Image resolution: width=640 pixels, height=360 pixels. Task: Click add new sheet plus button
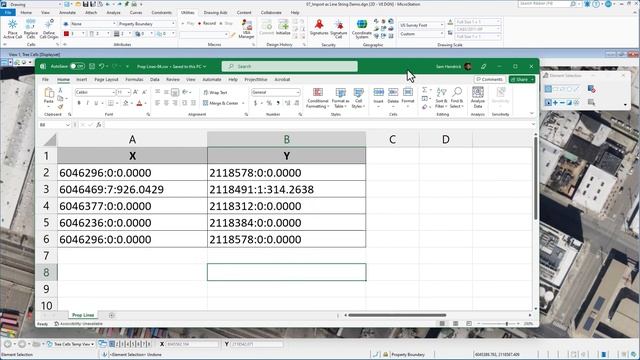pyautogui.click(x=111, y=315)
